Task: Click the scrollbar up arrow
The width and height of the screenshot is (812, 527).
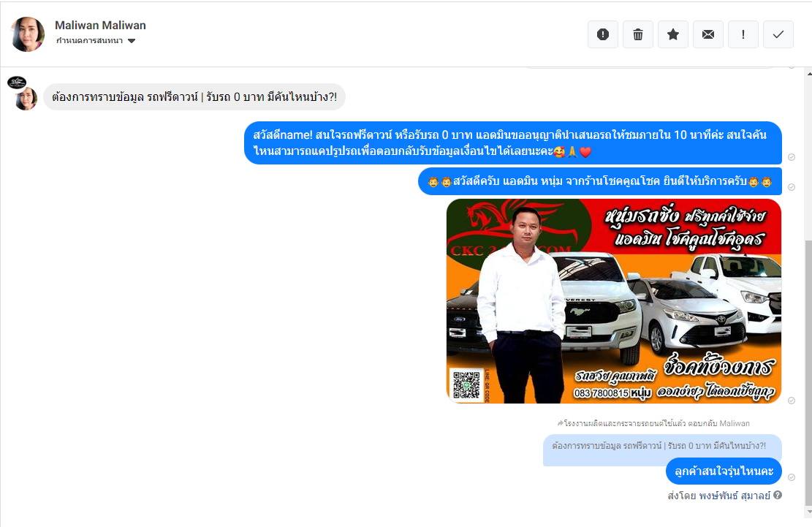Action: 808,74
